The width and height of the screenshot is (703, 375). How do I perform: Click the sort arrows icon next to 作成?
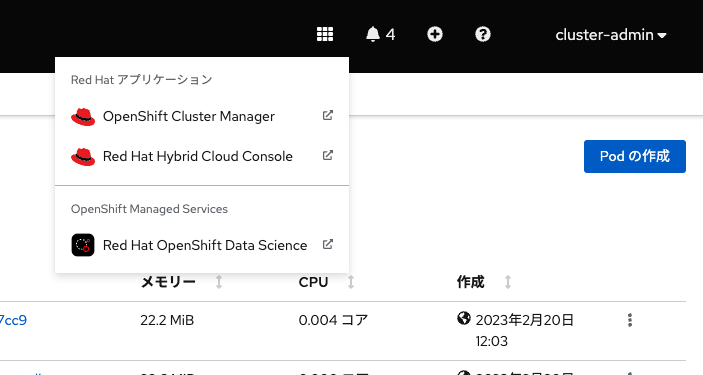pyautogui.click(x=508, y=282)
